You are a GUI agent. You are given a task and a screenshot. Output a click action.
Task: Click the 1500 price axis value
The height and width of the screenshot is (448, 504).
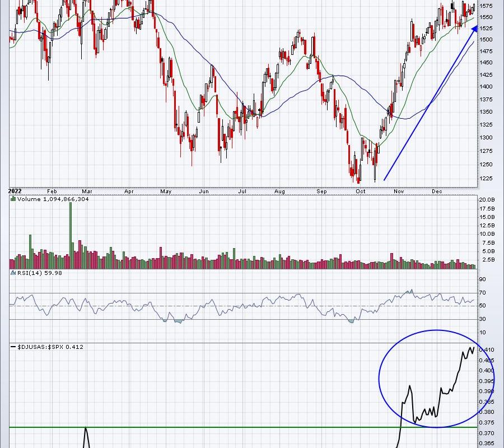(486, 40)
